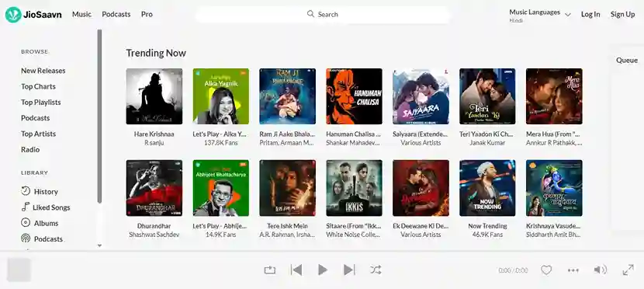The width and height of the screenshot is (644, 289).
Task: Open Liked Songs via music note icon
Action: tap(26, 207)
